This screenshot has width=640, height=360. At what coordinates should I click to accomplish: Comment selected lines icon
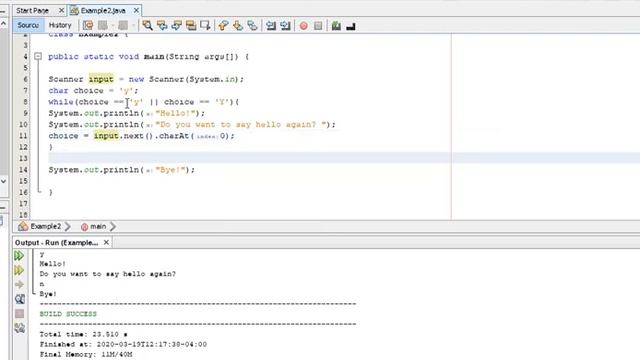click(336, 26)
